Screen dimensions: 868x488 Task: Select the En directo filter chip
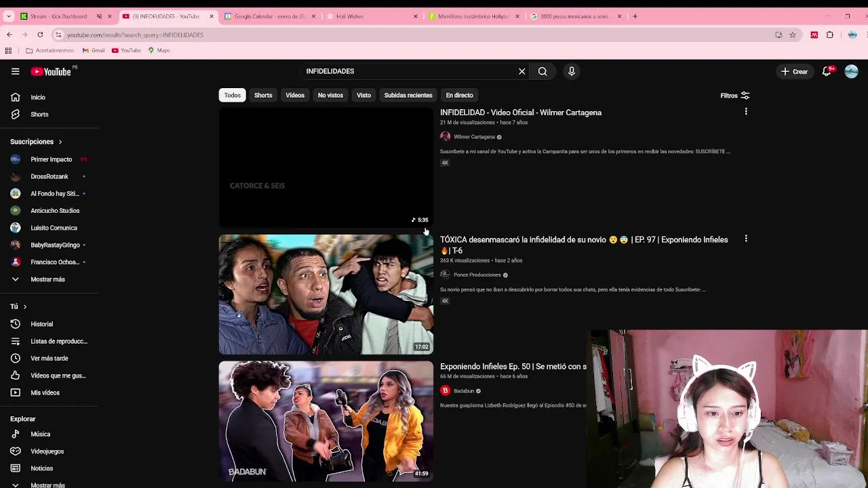point(459,96)
